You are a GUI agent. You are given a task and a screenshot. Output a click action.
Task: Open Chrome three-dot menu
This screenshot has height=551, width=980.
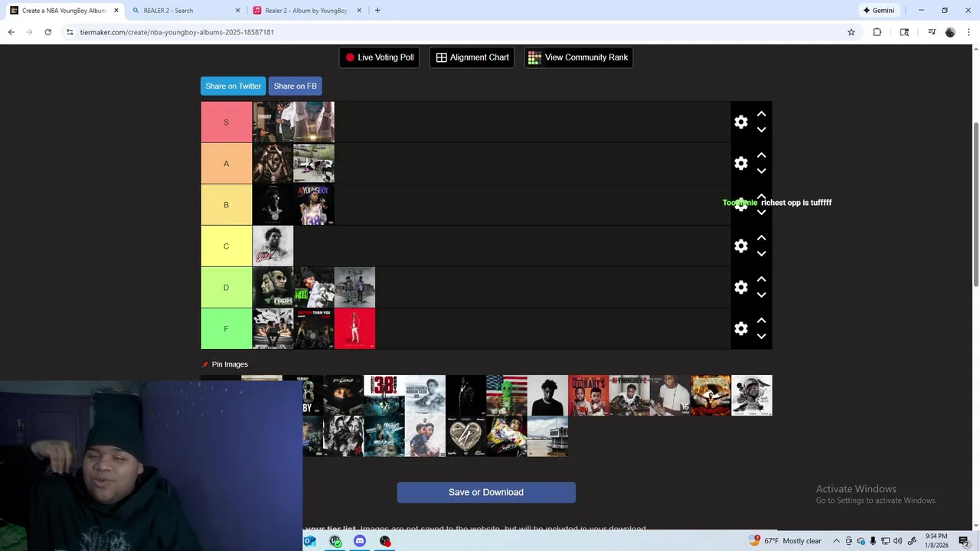tap(968, 32)
